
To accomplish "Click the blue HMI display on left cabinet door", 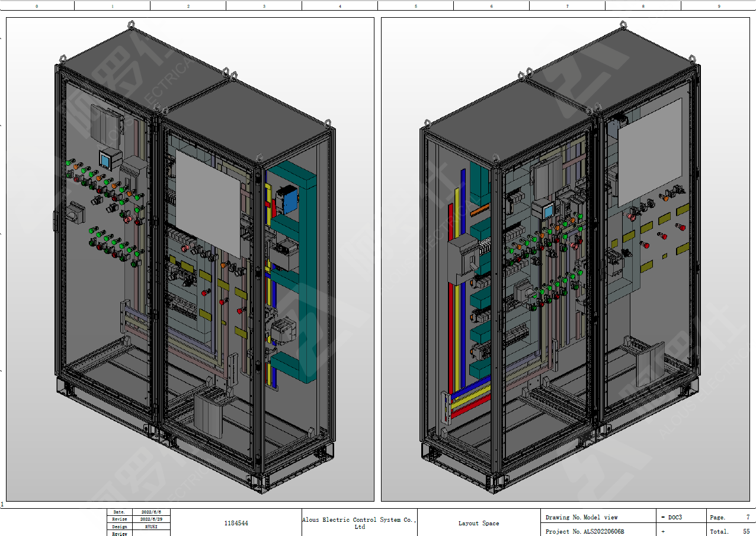I will pyautogui.click(x=107, y=160).
